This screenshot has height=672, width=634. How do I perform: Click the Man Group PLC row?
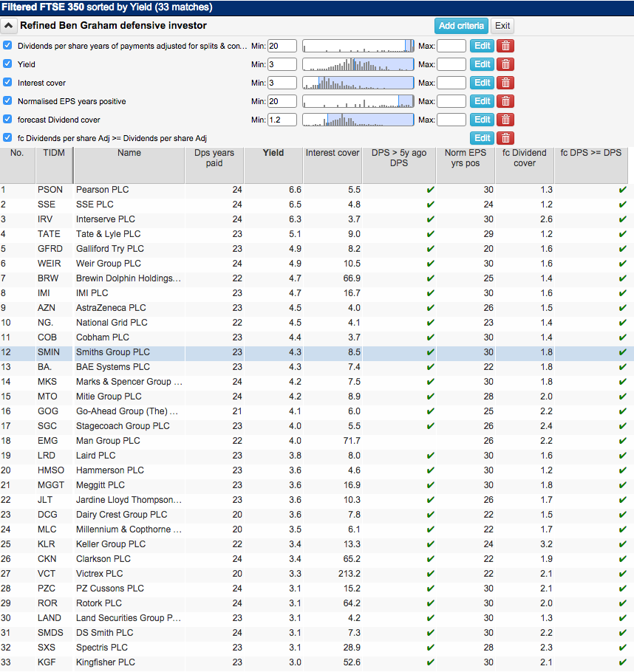click(x=317, y=441)
